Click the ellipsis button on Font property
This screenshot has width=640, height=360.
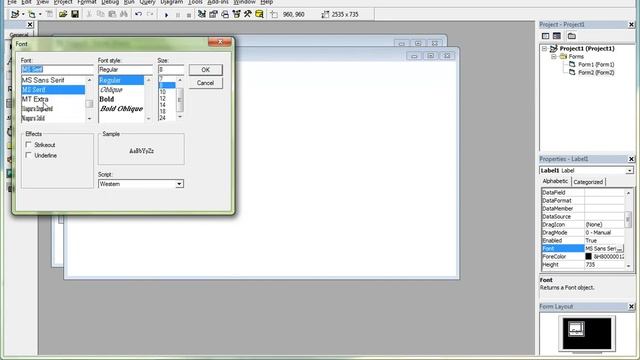pos(620,249)
